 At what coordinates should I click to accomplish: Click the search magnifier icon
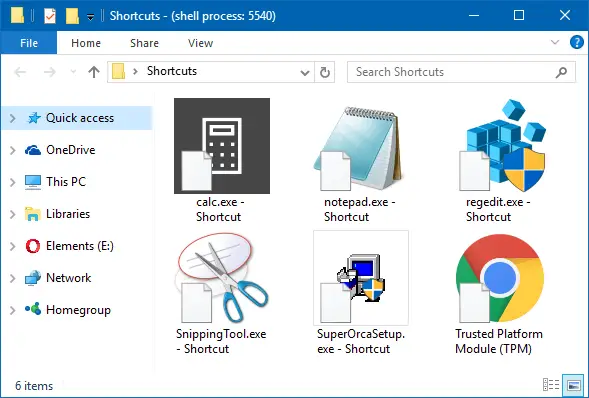(561, 72)
